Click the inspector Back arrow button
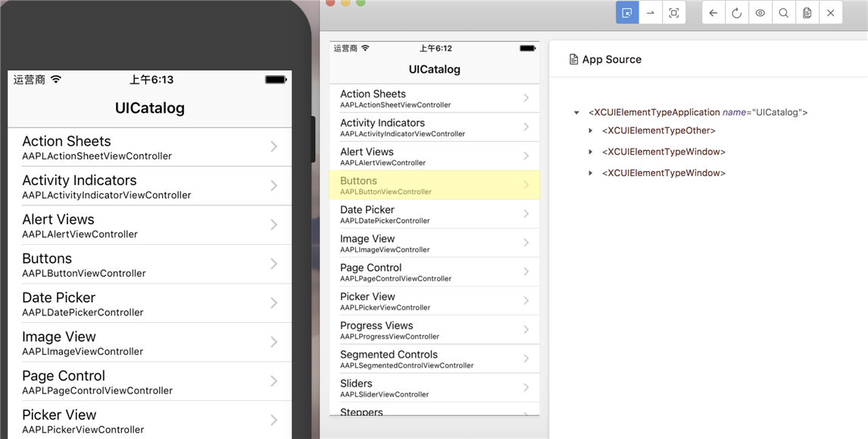This screenshot has width=868, height=439. coord(713,13)
